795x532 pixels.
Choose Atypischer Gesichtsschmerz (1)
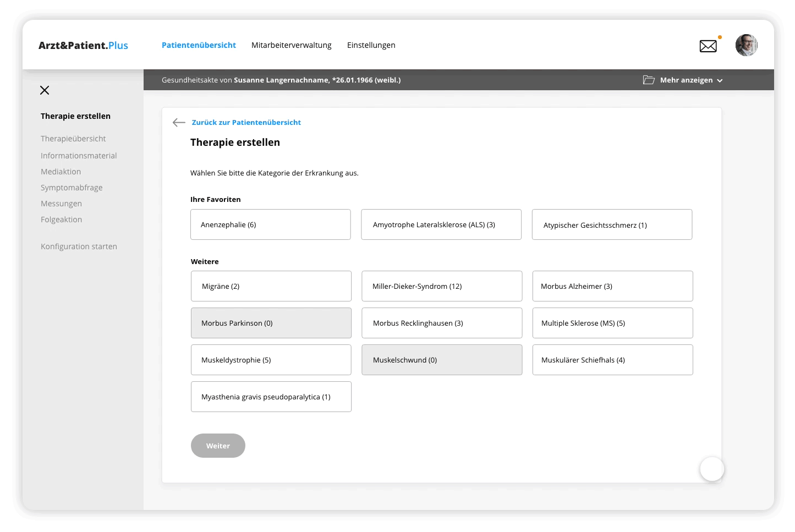coord(612,224)
